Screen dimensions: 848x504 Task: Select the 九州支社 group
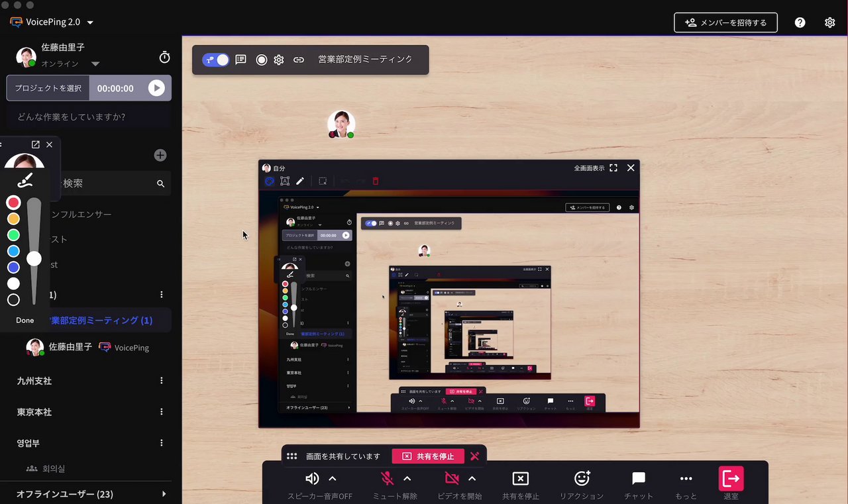coord(34,381)
